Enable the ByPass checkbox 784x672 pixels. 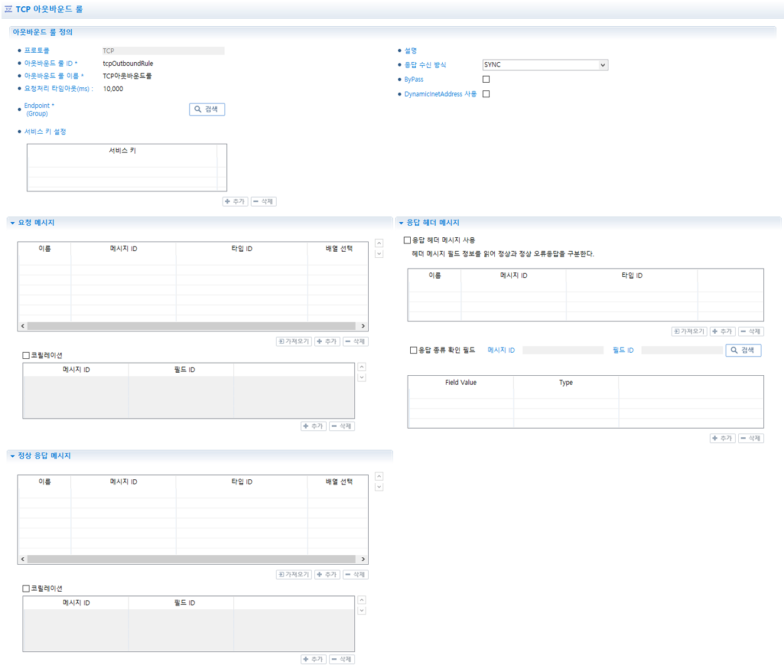coord(486,79)
